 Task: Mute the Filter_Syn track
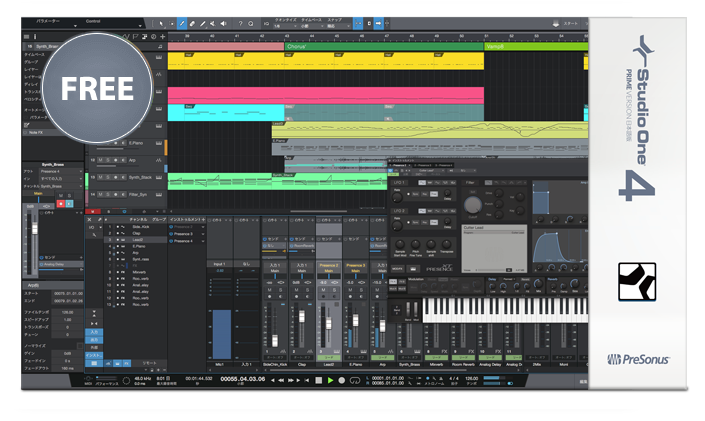point(100,194)
